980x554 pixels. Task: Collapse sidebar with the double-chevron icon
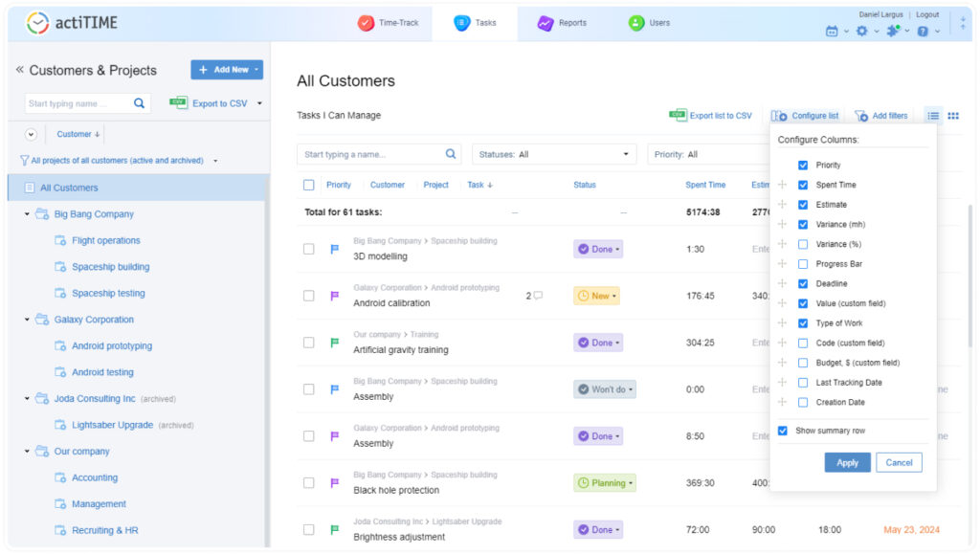(x=19, y=70)
